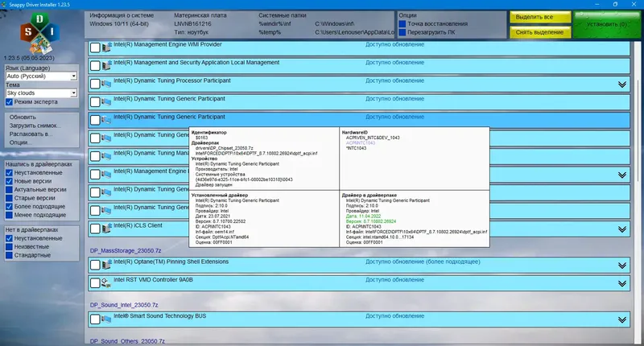Image resolution: width=644 pixels, height=346 pixels.
Task: Tick checkbox for Intel(R) Management Engine WMI Provider
Action: click(95, 47)
